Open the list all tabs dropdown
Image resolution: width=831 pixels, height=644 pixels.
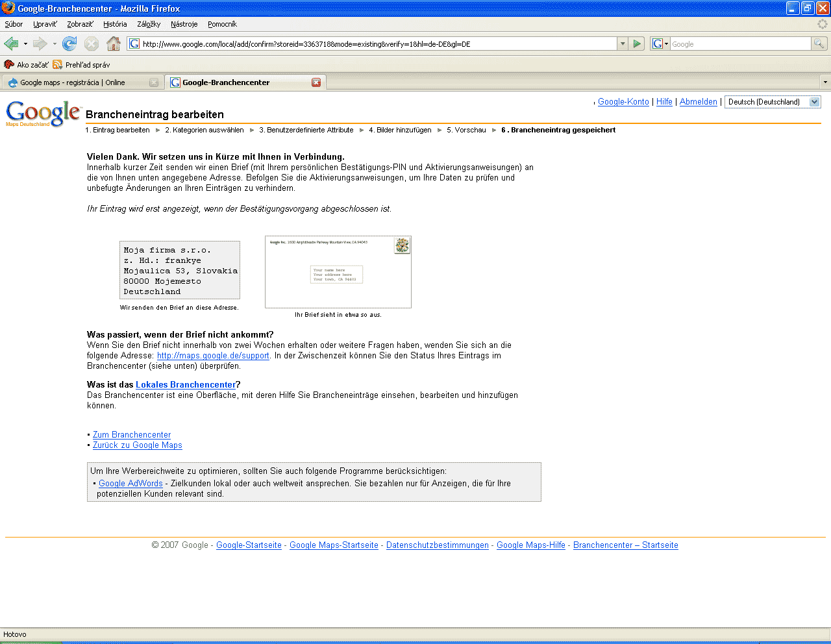click(825, 82)
